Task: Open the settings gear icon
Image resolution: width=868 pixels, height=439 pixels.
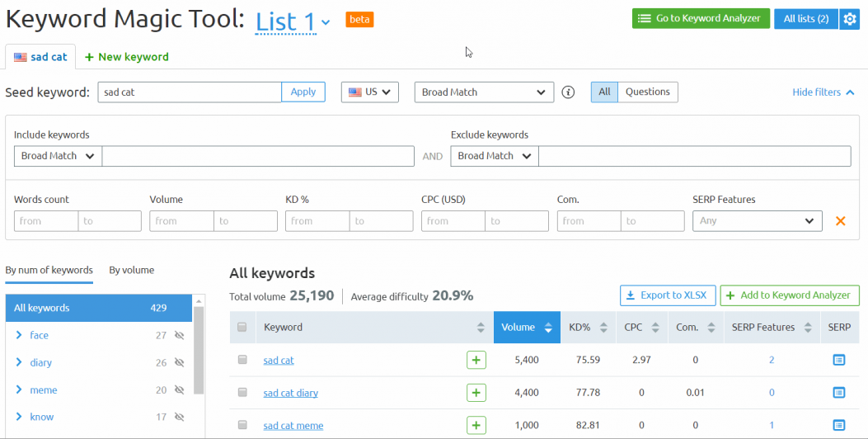Action: point(849,19)
